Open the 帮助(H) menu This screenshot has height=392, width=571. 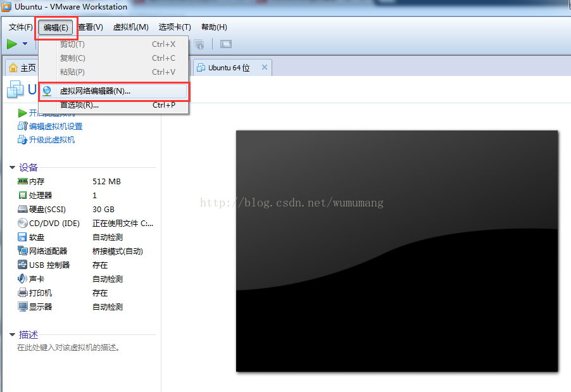pyautogui.click(x=214, y=27)
